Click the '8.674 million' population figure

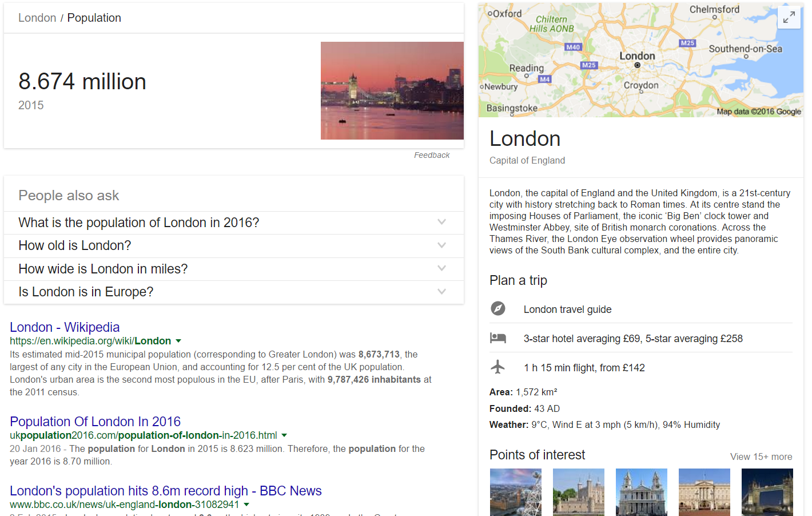[82, 81]
